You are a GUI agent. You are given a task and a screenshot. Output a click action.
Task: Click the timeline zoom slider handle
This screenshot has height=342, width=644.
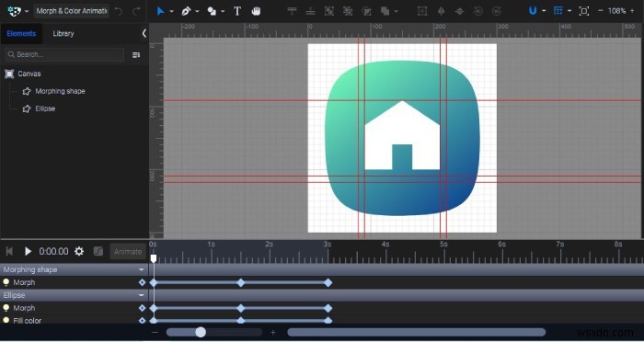201,332
